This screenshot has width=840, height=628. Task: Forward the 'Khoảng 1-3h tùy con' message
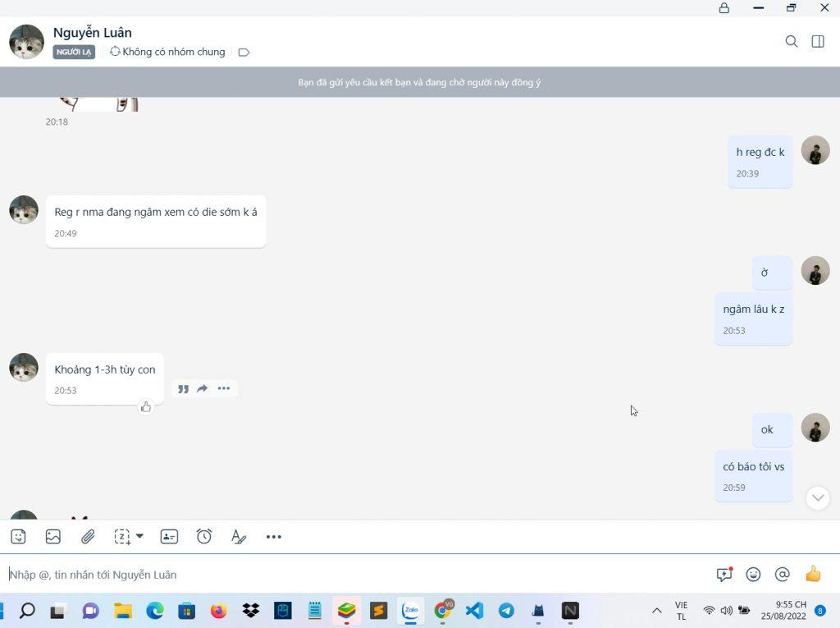pyautogui.click(x=203, y=388)
